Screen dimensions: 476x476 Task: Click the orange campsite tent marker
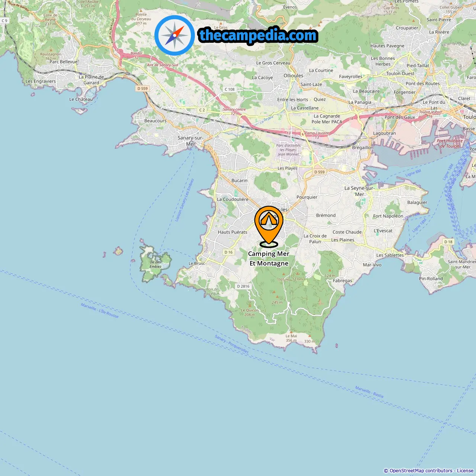269,226
